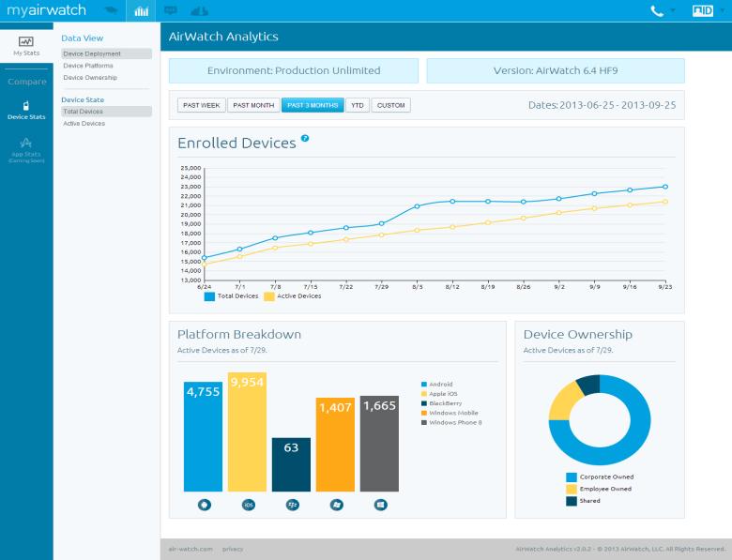The height and width of the screenshot is (560, 732).
Task: Click the Android platform icon below chart
Action: [204, 505]
